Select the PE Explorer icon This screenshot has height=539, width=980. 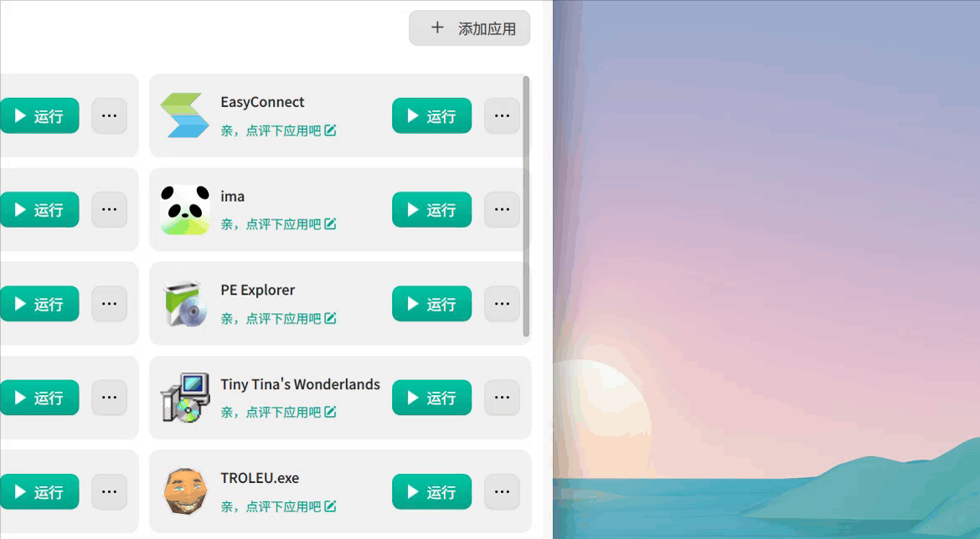(185, 304)
